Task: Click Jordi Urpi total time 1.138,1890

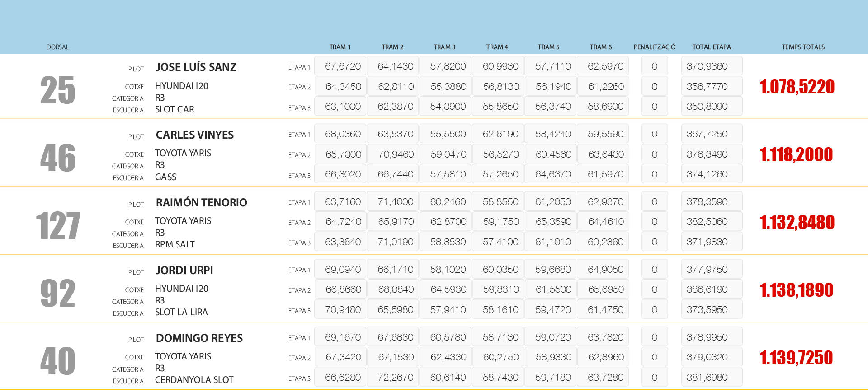Action: click(796, 290)
